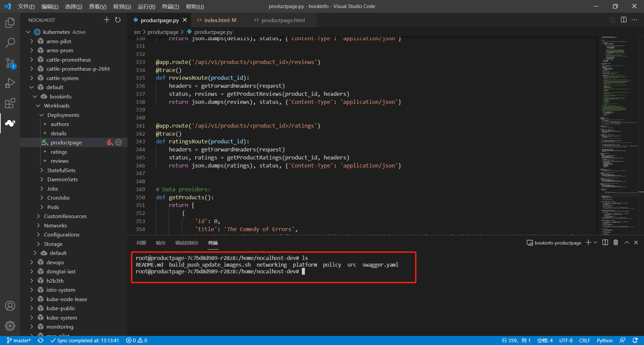Change indentation 空格: 4
The image size is (644, 345).
tap(545, 340)
